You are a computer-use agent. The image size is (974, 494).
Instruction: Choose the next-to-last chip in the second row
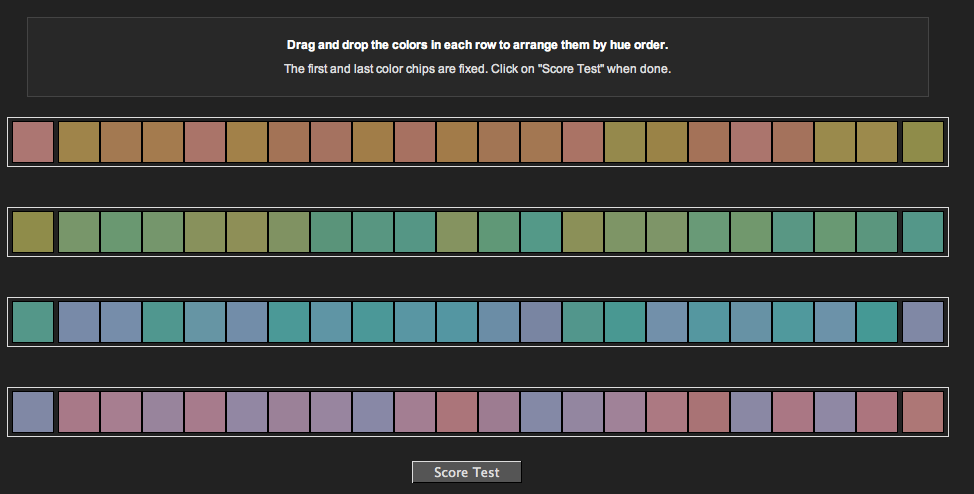click(876, 232)
